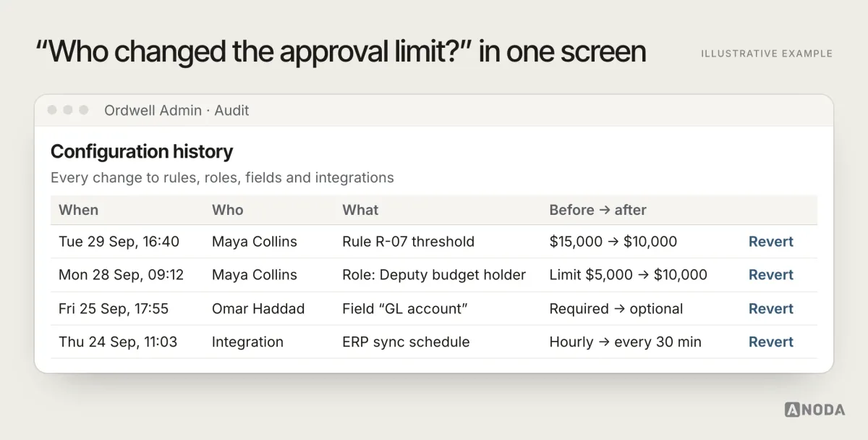Select the "Fri 25 Sep, 17:55" timestamp

click(x=114, y=308)
